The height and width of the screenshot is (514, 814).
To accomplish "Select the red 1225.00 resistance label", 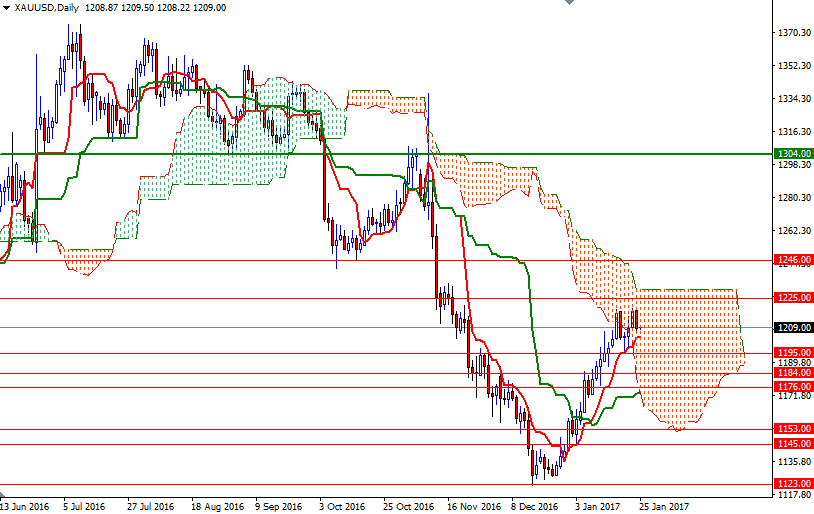I will coord(794,298).
